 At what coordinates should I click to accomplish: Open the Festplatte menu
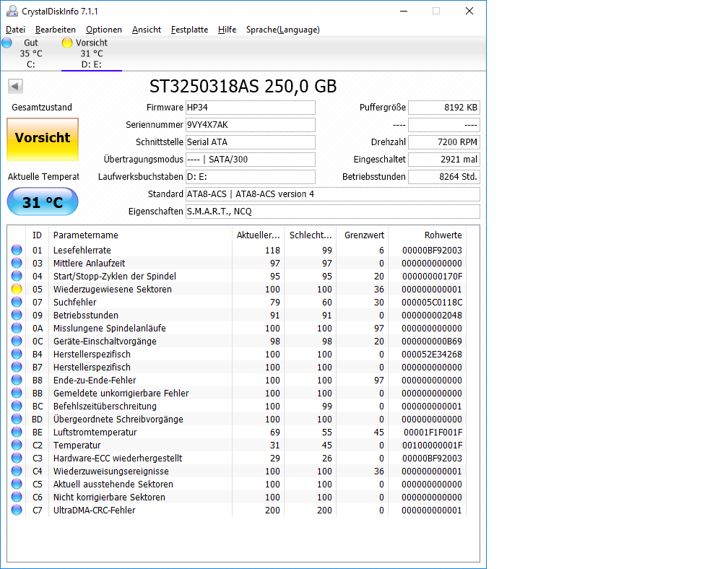pyautogui.click(x=189, y=29)
